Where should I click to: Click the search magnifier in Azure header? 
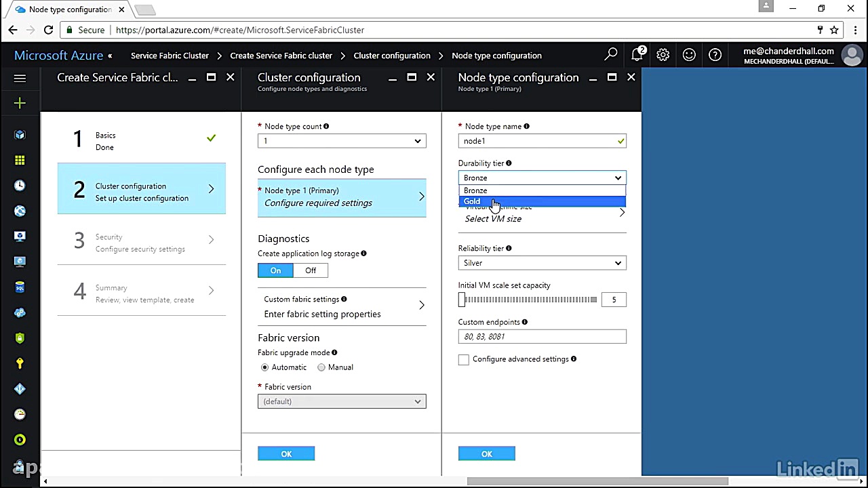point(611,55)
